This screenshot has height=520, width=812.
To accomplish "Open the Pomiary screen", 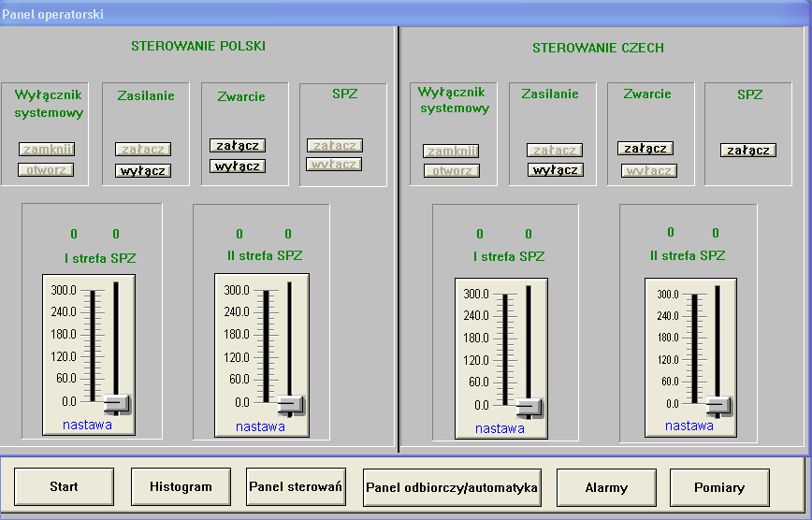I will tap(719, 487).
